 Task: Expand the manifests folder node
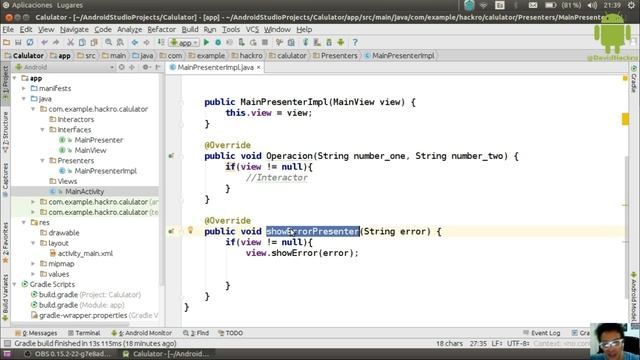(x=24, y=88)
